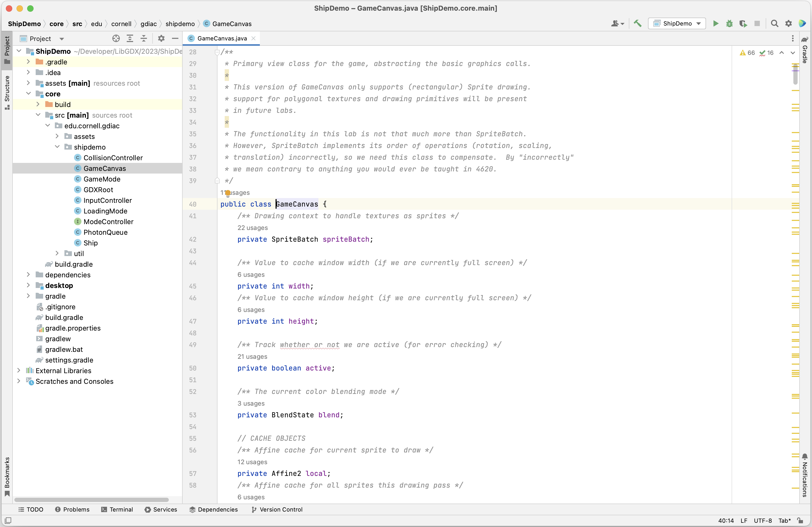Click the Debug bug icon

point(729,23)
